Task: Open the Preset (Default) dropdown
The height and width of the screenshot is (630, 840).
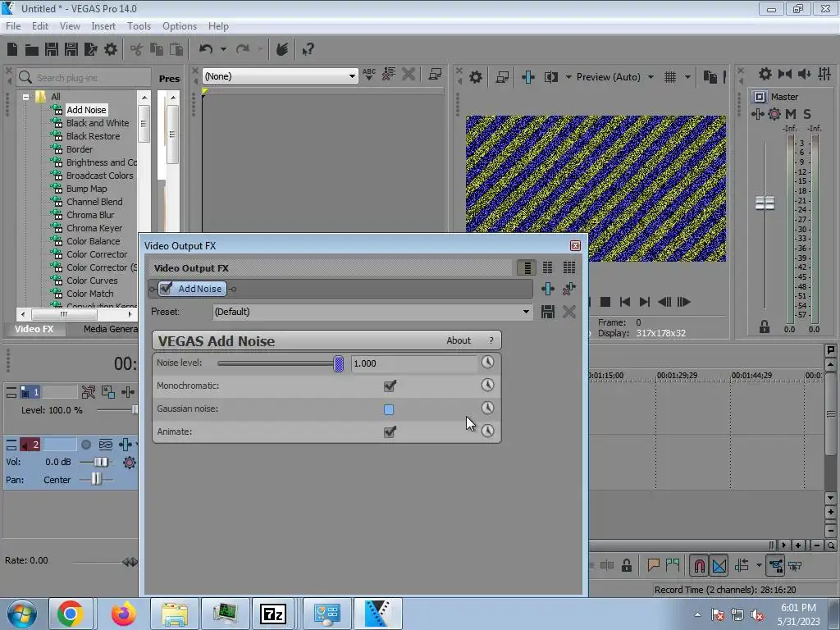Action: (526, 312)
